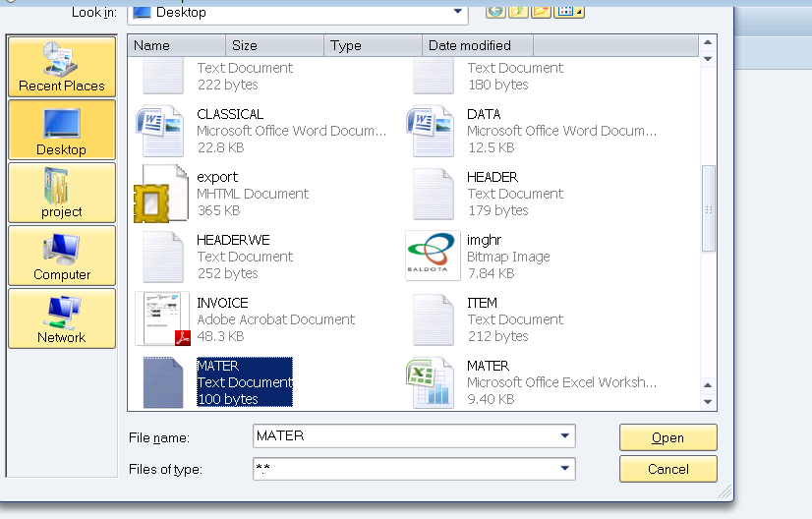Click the bottom scroll-down arrow of file list
812x519 pixels.
click(708, 401)
